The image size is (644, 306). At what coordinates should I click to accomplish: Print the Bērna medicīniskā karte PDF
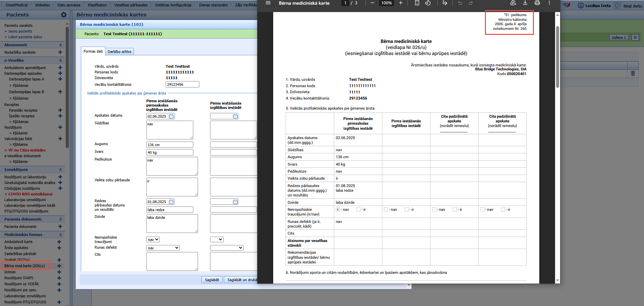coord(537,3)
